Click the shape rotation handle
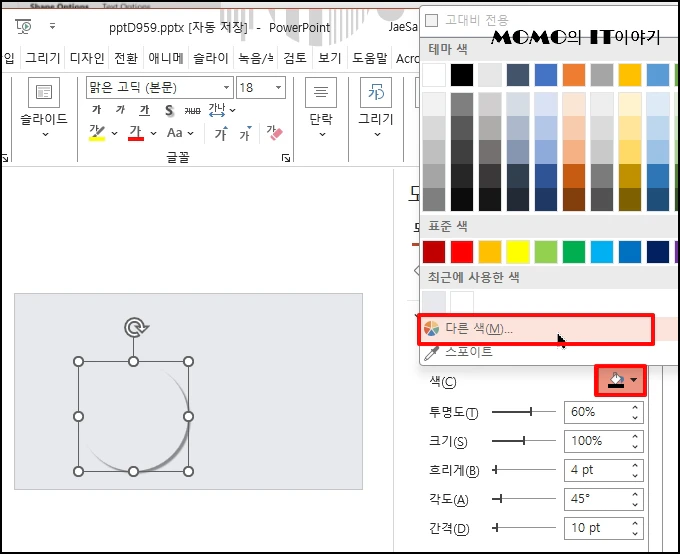The image size is (680, 554). [x=136, y=328]
